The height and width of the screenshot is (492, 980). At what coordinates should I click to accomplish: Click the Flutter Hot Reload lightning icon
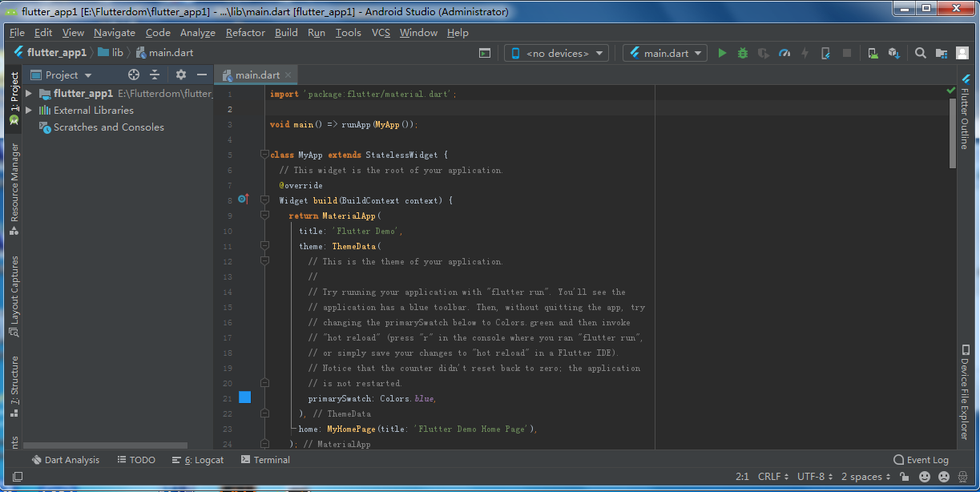point(805,53)
